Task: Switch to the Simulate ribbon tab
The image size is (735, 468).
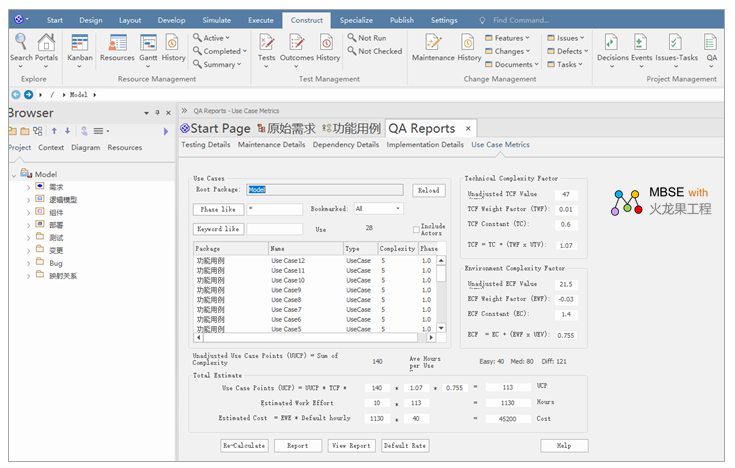Action: 218,19
